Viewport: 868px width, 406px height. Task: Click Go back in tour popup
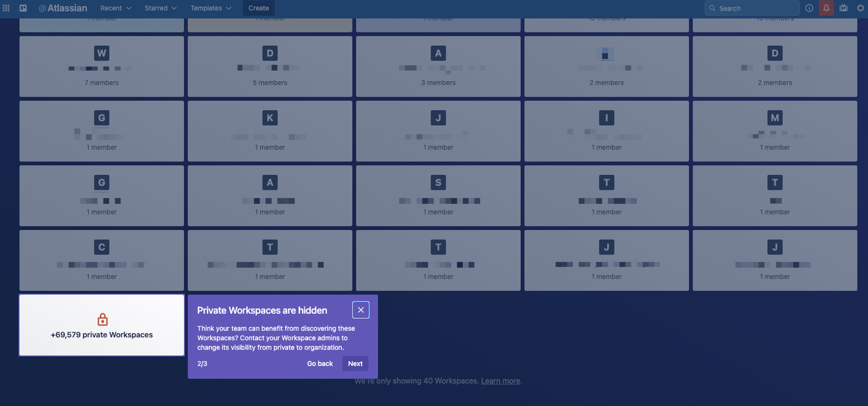point(320,363)
